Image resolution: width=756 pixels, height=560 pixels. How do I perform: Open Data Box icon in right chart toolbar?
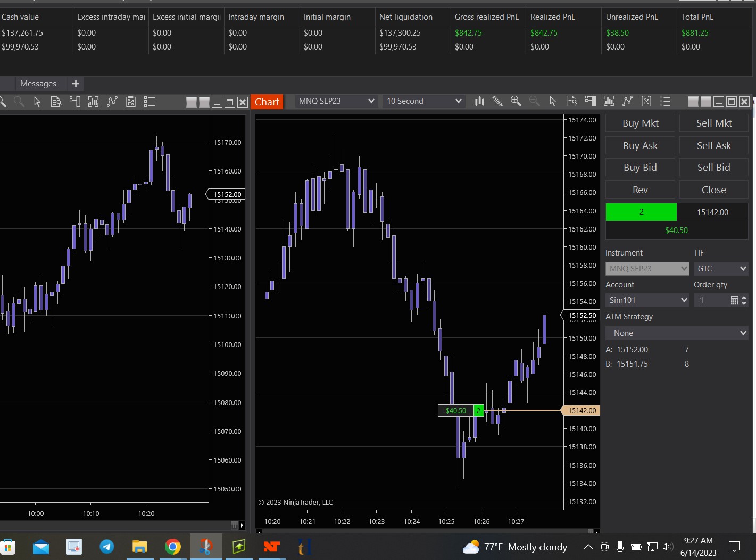571,101
